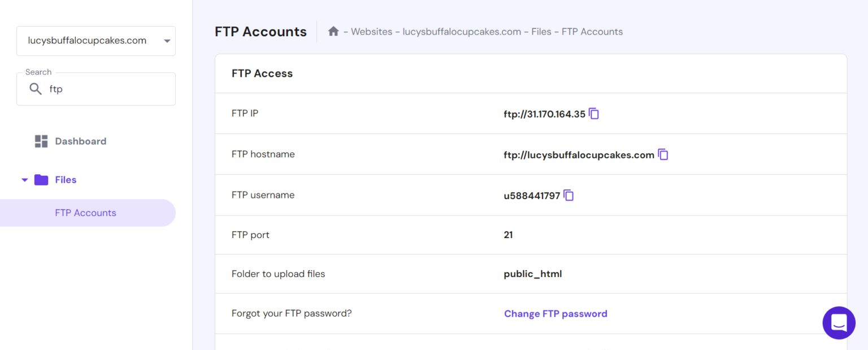Open the live chat bubble
The width and height of the screenshot is (868, 350).
[x=839, y=322]
